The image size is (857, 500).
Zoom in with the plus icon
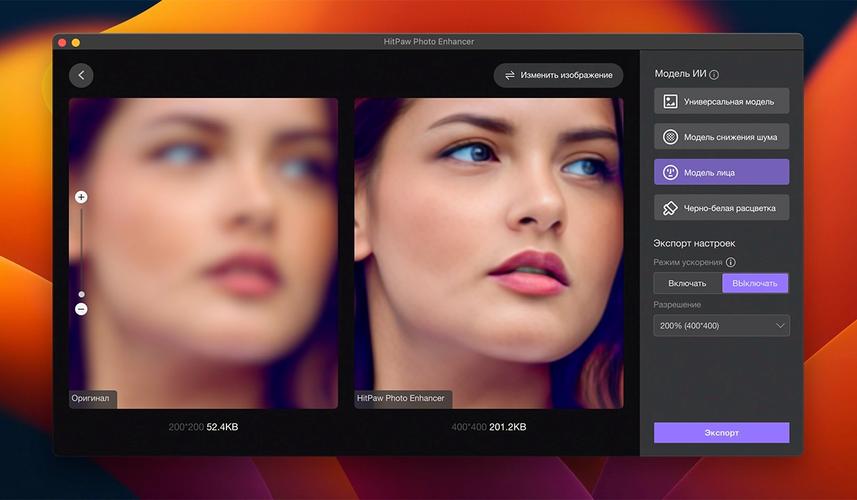(x=81, y=197)
